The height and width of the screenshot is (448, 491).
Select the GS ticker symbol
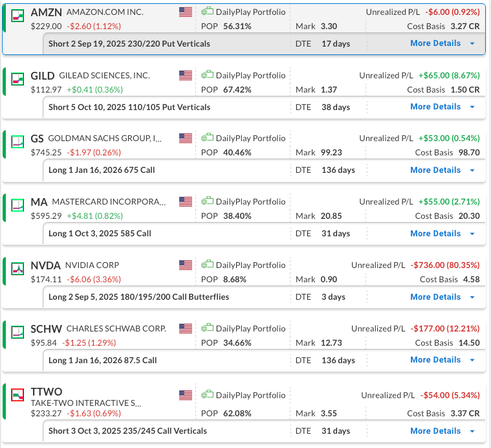tap(37, 139)
